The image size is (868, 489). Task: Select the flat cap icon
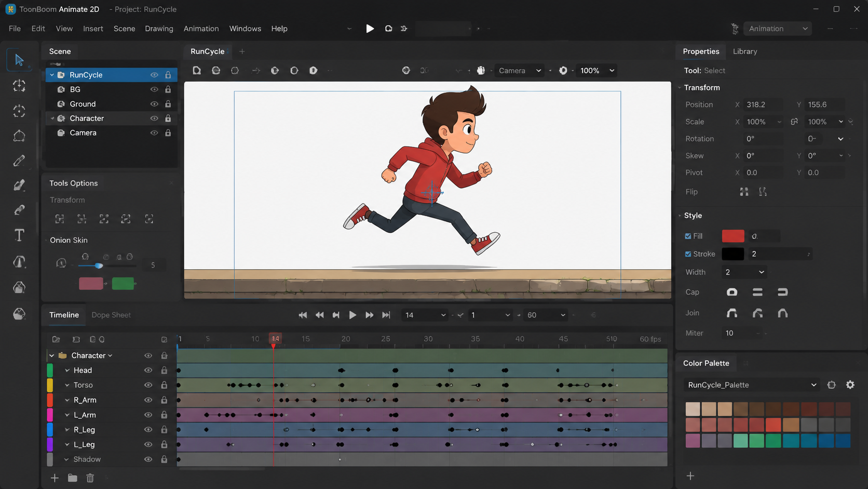[757, 292]
